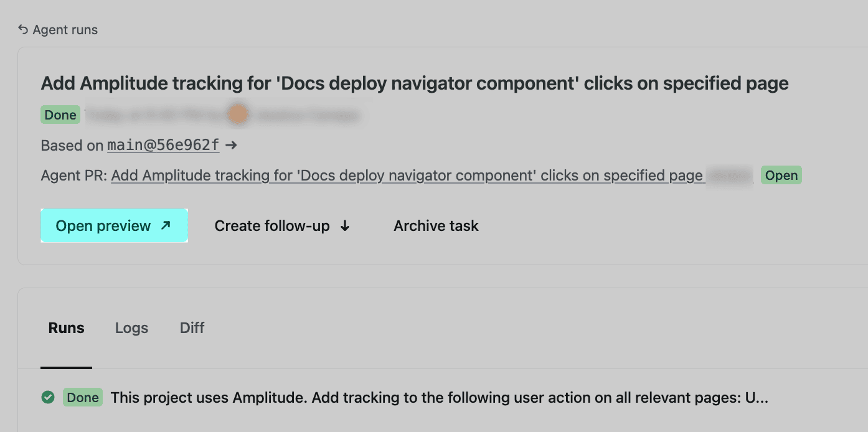
Task: Open the run starting 'This project uses Amplitude'
Action: click(439, 398)
